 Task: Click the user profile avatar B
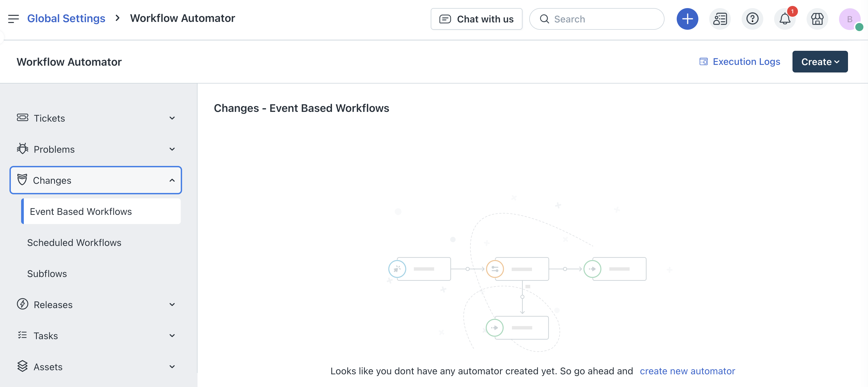pos(849,19)
